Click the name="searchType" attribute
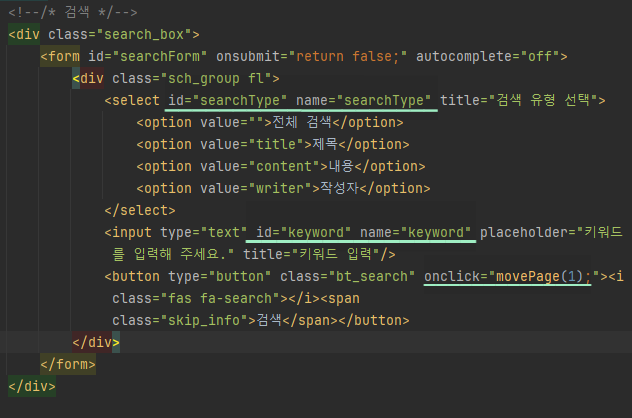 (x=364, y=100)
